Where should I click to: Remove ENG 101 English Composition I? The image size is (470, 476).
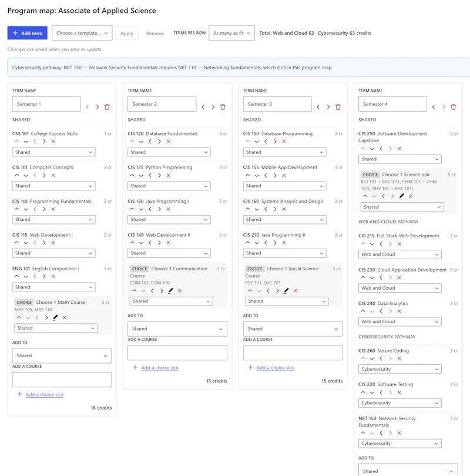click(x=53, y=277)
